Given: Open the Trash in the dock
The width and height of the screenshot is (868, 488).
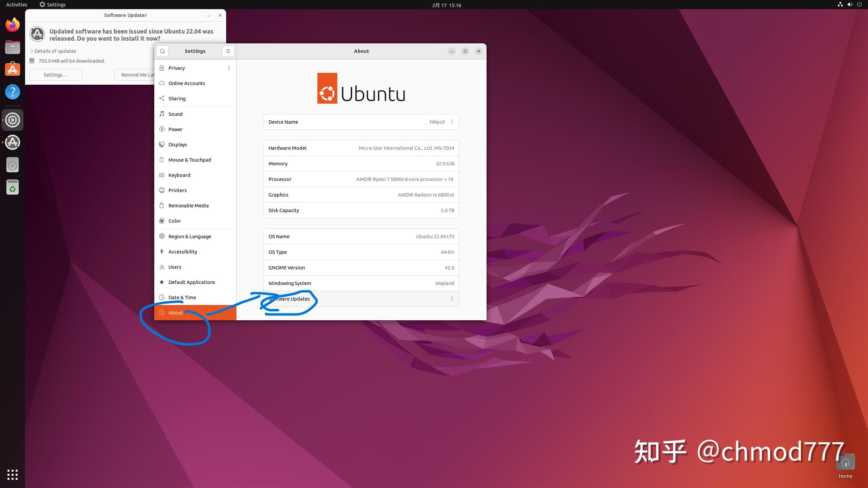Looking at the screenshot, I should click(x=13, y=187).
